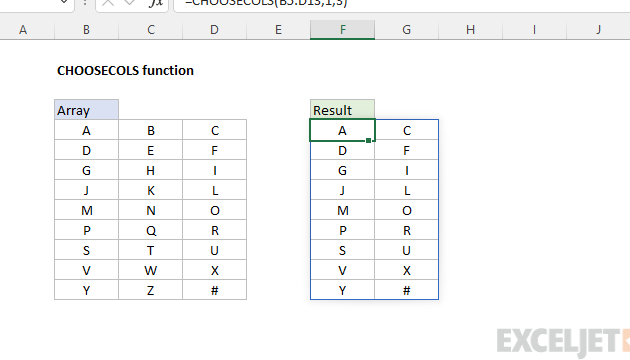Select cell 'V' in the Array table
This screenshot has height=360, width=630.
pos(86,270)
